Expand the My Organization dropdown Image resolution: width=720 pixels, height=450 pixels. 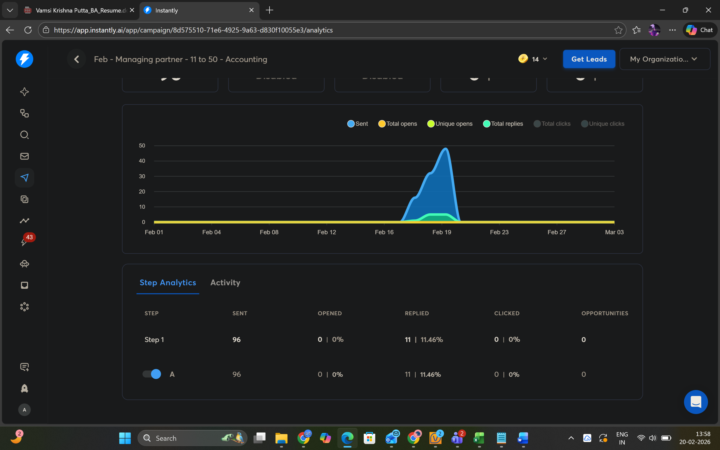coord(664,59)
